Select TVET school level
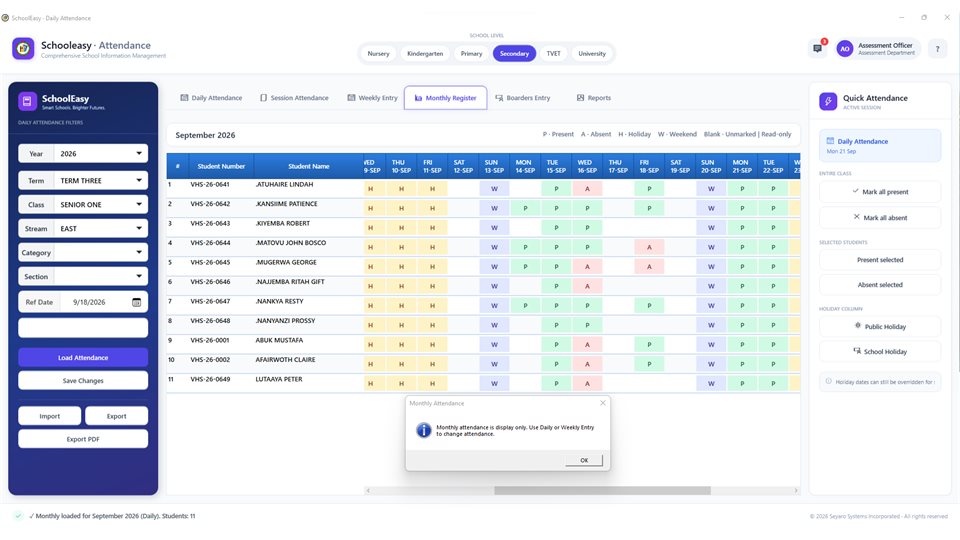Viewport: 960px width, 540px height. [553, 54]
